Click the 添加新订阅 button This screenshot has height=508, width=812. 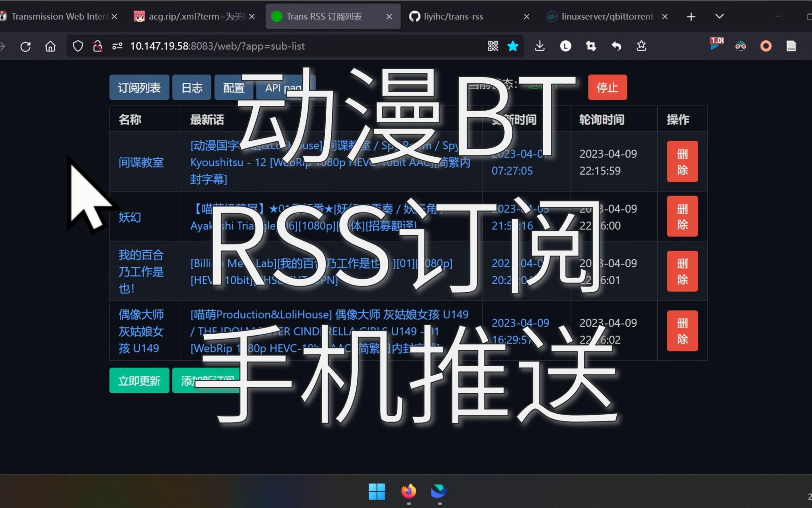point(206,381)
